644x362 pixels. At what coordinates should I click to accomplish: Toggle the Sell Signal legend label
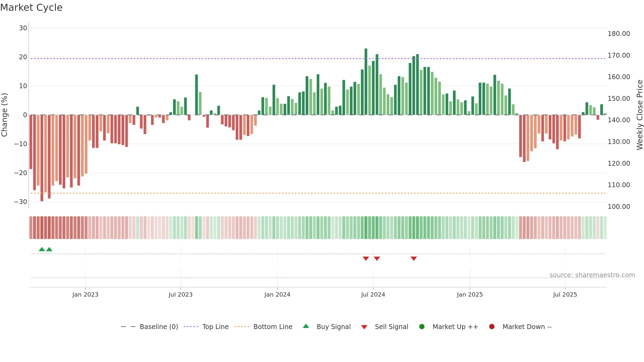pyautogui.click(x=391, y=327)
